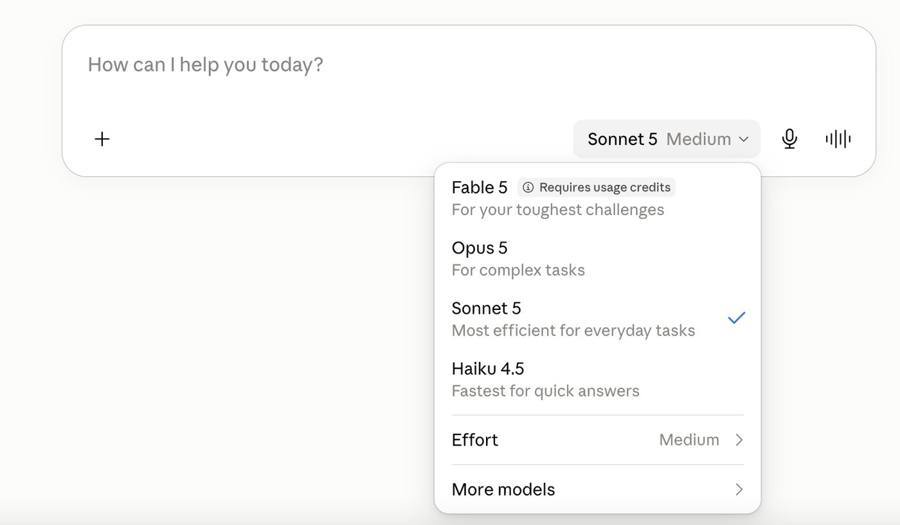Click 'For complex tasks' Opus description
Screen dimensions: 900x525
coord(518,270)
